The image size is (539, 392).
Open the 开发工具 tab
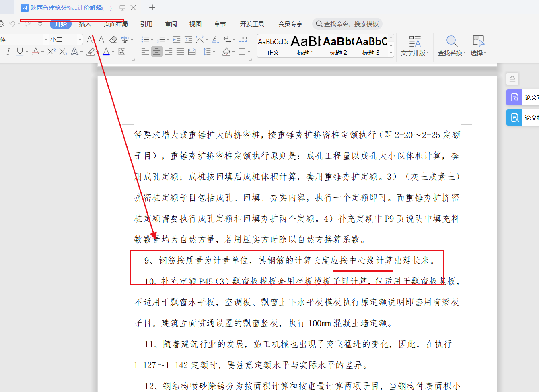(x=252, y=24)
